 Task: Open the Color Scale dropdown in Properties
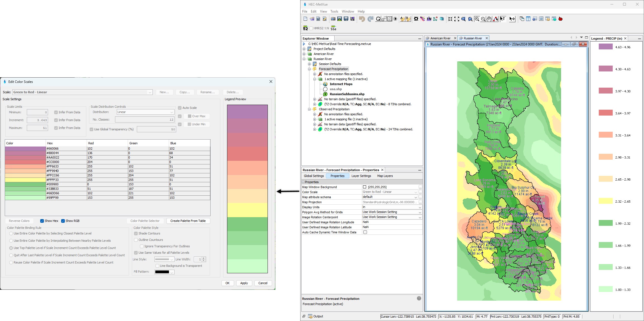tap(416, 192)
